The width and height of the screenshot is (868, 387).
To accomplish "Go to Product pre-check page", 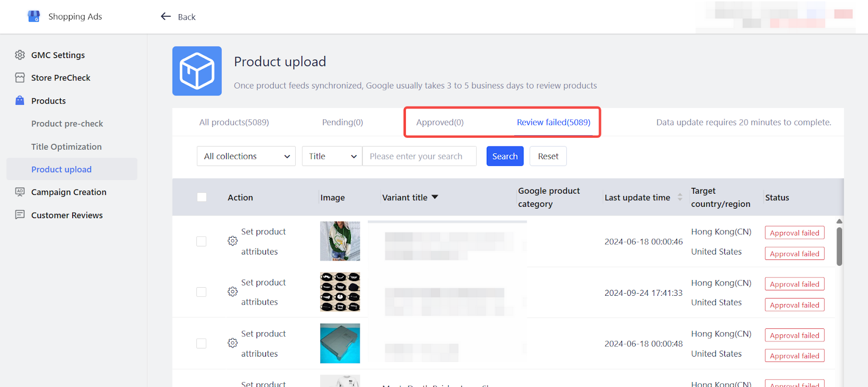I will pyautogui.click(x=67, y=123).
